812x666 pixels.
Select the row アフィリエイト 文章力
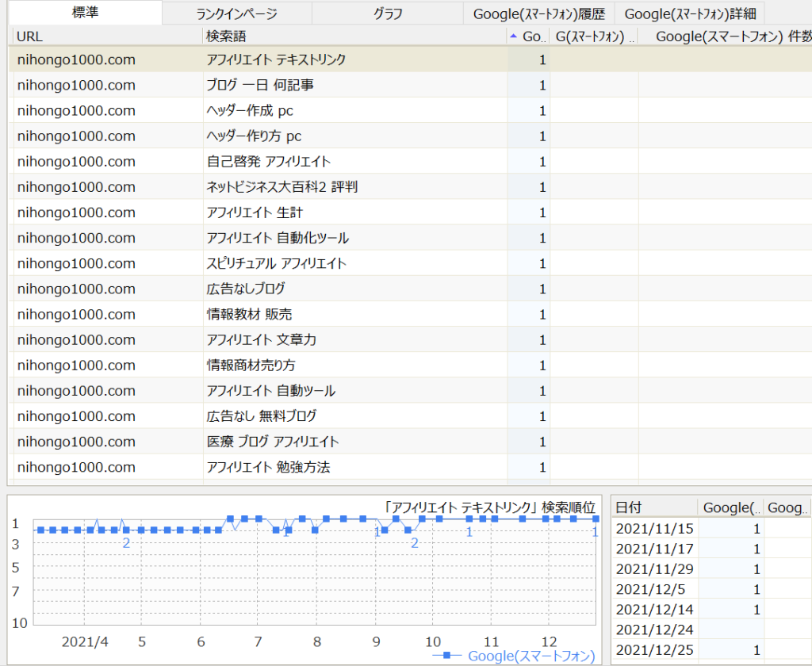(x=410, y=339)
